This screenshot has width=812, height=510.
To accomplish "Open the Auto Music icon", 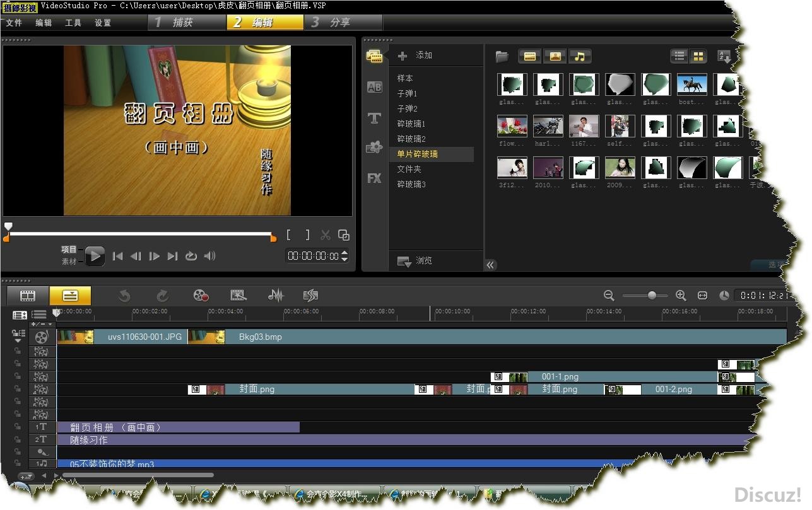I will (x=310, y=295).
